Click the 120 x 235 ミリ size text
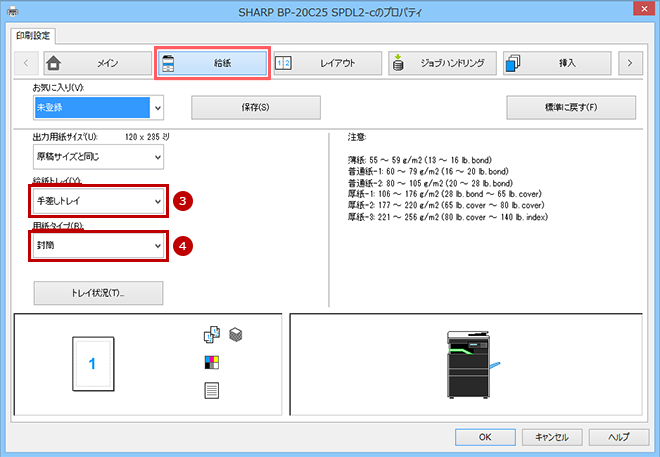 point(147,137)
